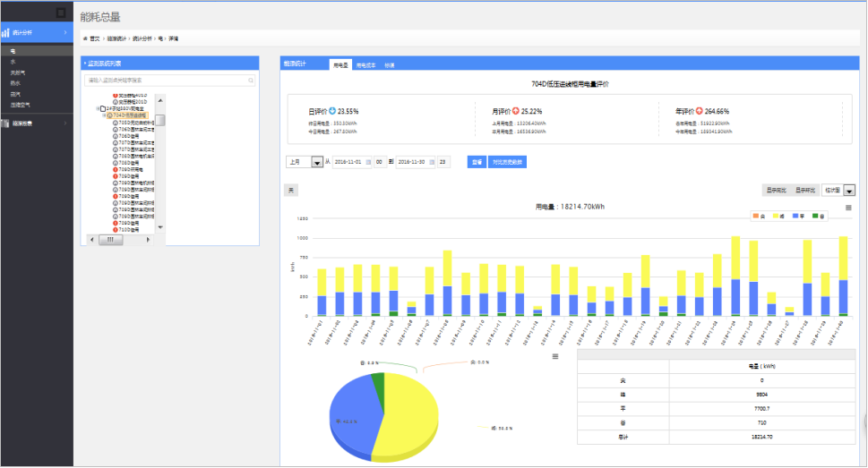Screen dimensions: 868x468
Task: Open the calendar icon for end date 2016-11-30
Action: 432,162
